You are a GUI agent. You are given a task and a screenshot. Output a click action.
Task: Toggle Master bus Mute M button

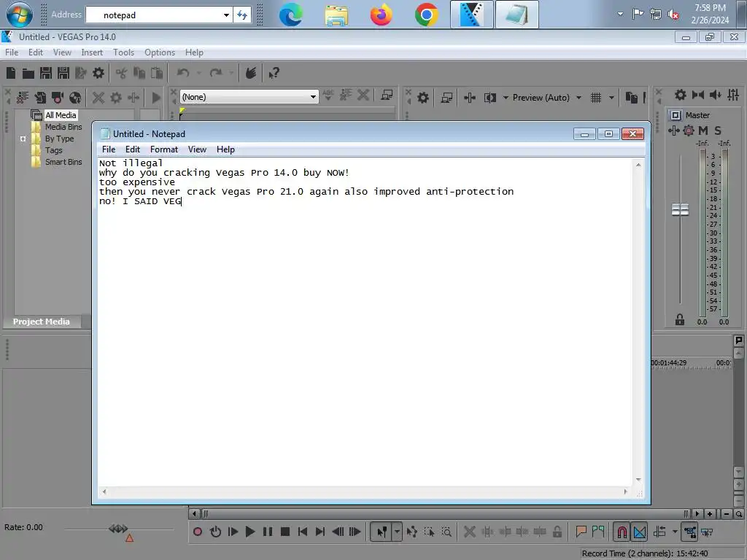click(703, 131)
